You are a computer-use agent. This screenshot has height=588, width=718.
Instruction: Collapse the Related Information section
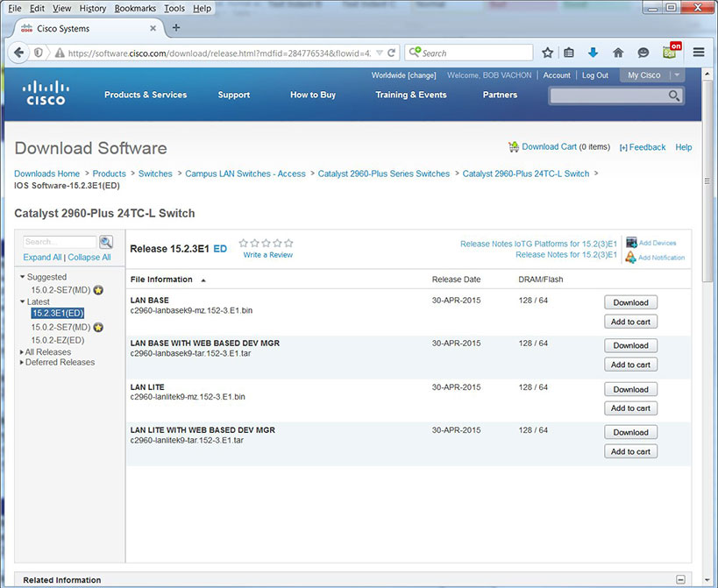tap(680, 579)
